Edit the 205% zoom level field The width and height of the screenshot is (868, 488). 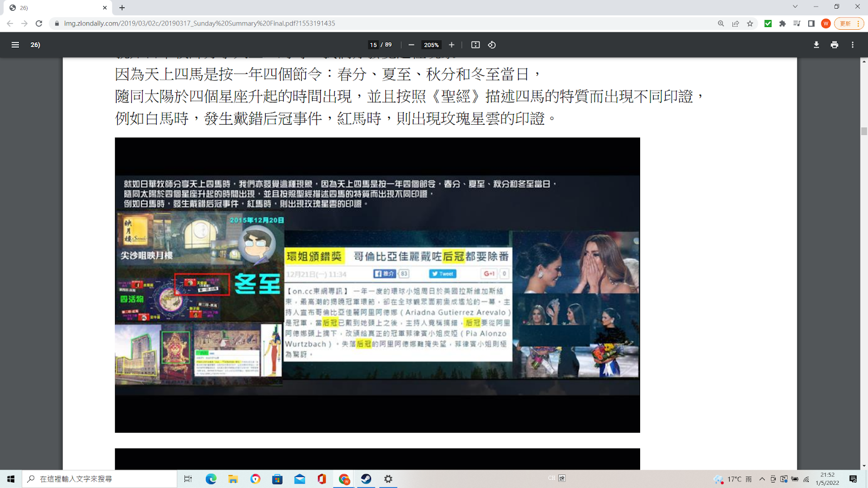(x=431, y=45)
